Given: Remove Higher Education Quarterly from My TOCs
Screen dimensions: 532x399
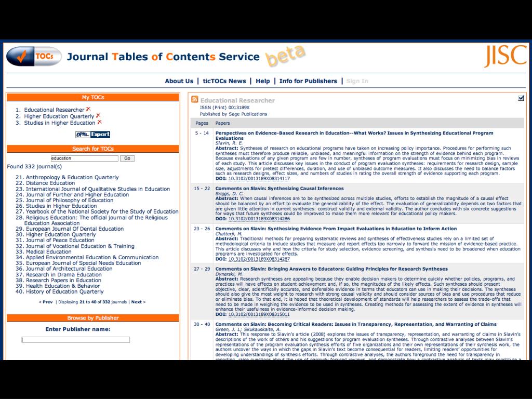Looking at the screenshot, I should click(98, 116).
